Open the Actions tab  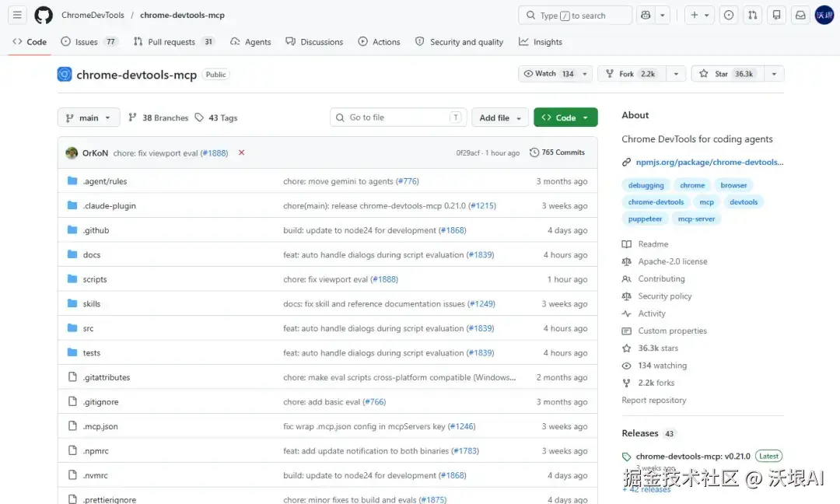coord(380,42)
